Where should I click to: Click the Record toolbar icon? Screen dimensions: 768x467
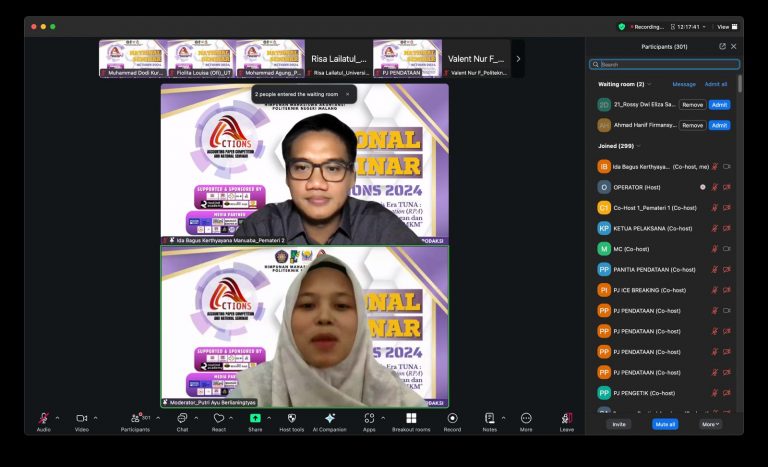453,418
